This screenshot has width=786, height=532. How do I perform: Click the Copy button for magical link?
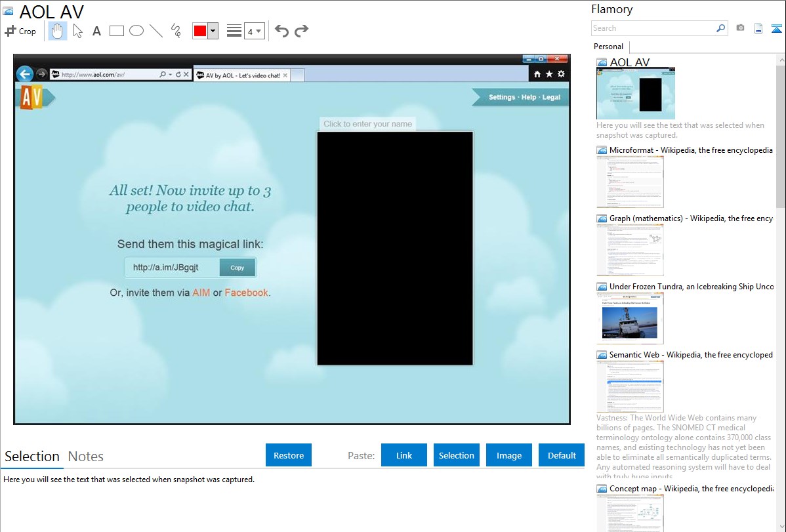click(x=237, y=268)
